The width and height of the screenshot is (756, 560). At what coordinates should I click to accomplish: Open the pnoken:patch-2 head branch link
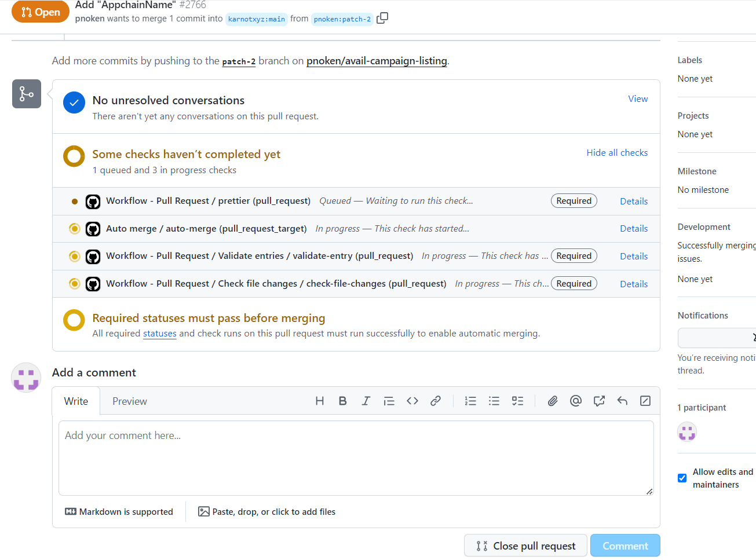(x=342, y=19)
